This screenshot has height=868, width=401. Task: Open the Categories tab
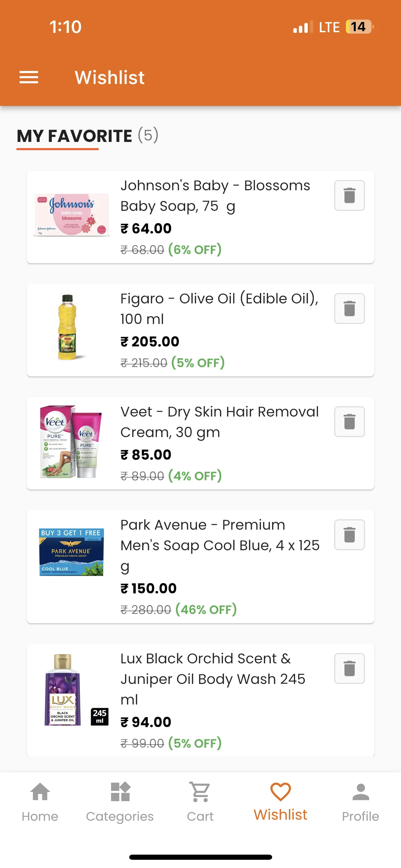pyautogui.click(x=120, y=802)
